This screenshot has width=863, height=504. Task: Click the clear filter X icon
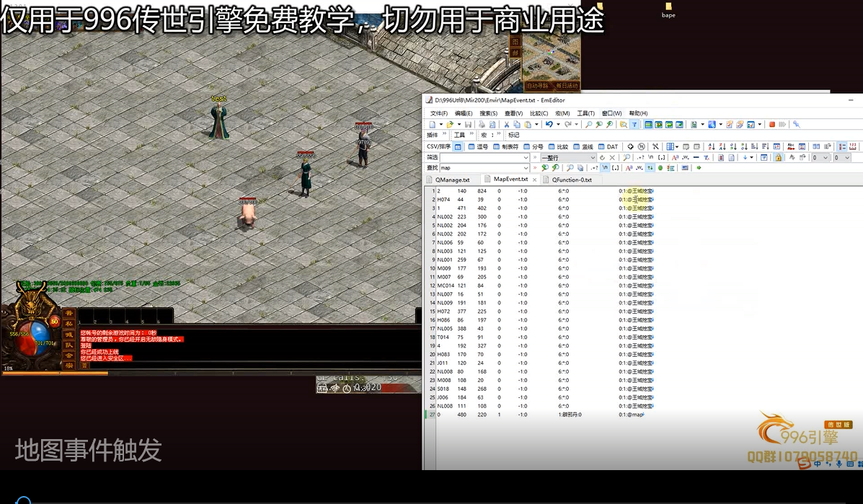612,157
